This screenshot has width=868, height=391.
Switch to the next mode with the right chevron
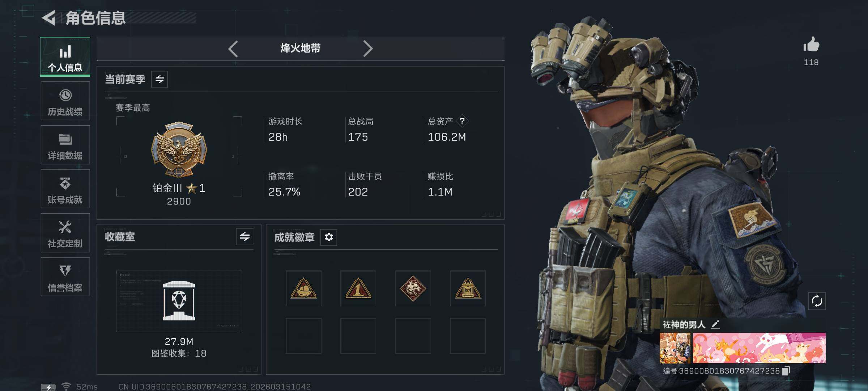coord(367,49)
